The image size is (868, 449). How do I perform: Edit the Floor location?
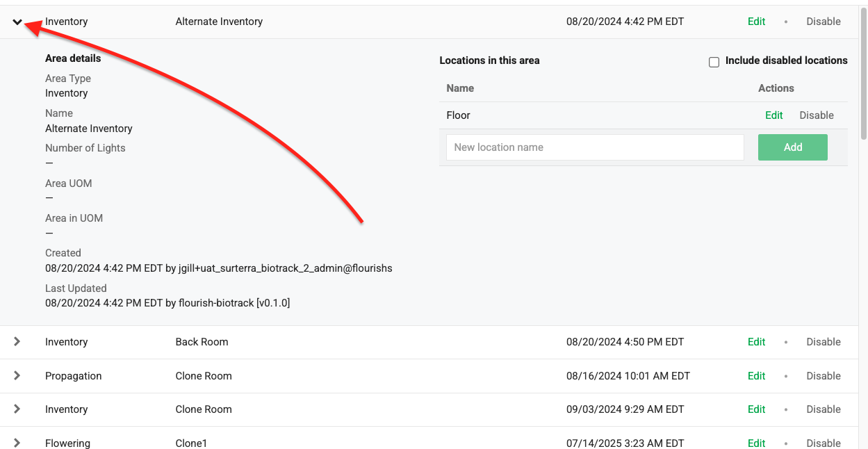point(773,115)
